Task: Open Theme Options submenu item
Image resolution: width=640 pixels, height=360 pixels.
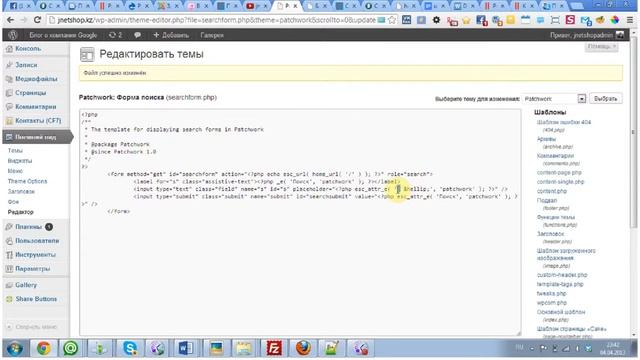Action: point(27,181)
